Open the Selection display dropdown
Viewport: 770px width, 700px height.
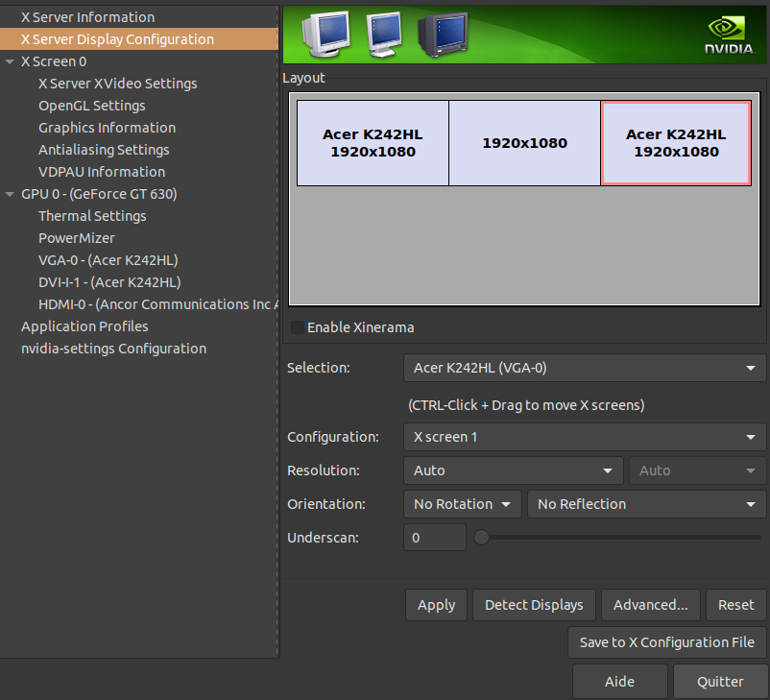click(x=584, y=368)
